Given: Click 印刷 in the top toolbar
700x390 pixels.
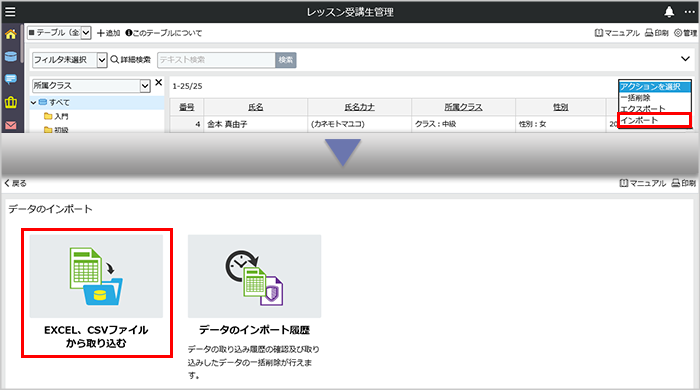Looking at the screenshot, I should click(657, 33).
